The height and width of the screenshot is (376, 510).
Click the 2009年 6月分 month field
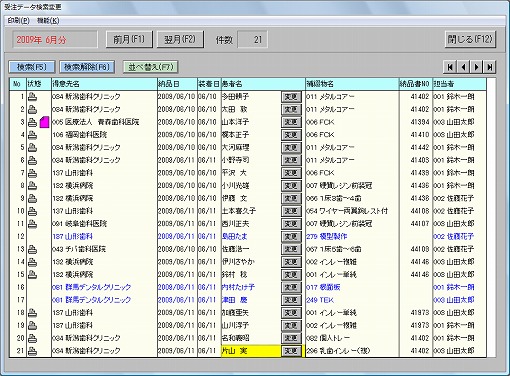click(55, 40)
